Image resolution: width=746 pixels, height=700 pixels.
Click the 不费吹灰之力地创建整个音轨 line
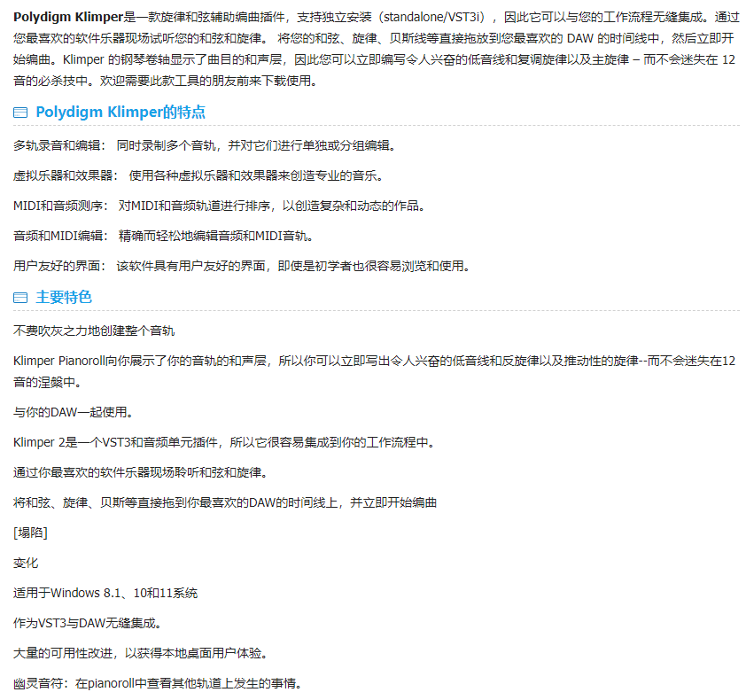(x=94, y=331)
